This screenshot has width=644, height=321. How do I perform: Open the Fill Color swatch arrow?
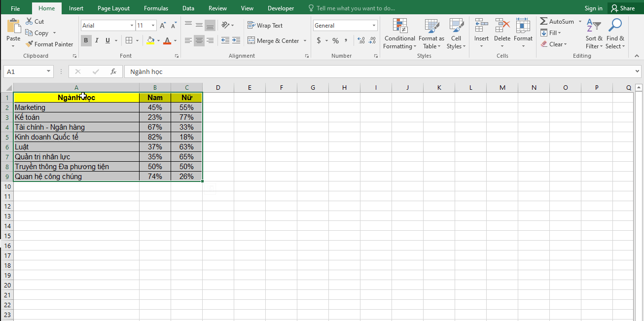158,41
